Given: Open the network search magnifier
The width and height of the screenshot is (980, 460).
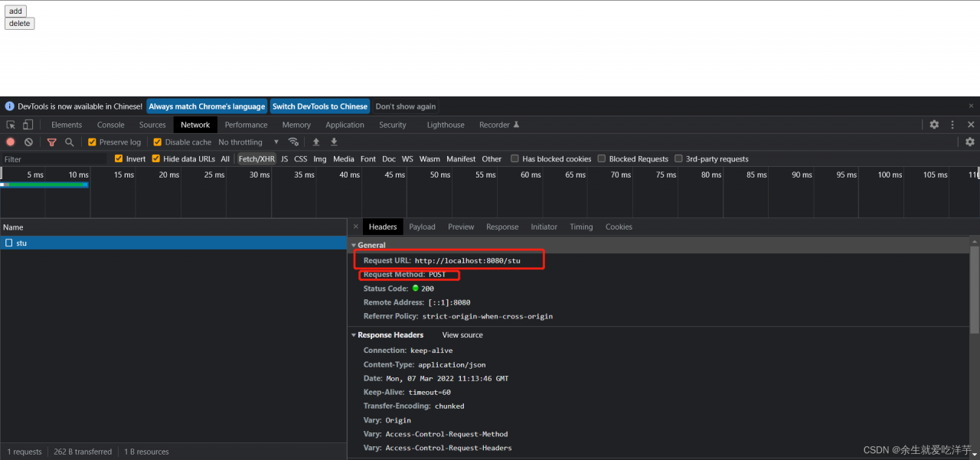Looking at the screenshot, I should click(70, 142).
